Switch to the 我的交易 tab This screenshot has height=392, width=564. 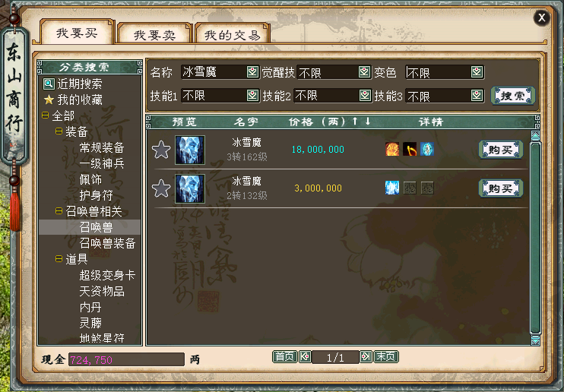click(232, 35)
